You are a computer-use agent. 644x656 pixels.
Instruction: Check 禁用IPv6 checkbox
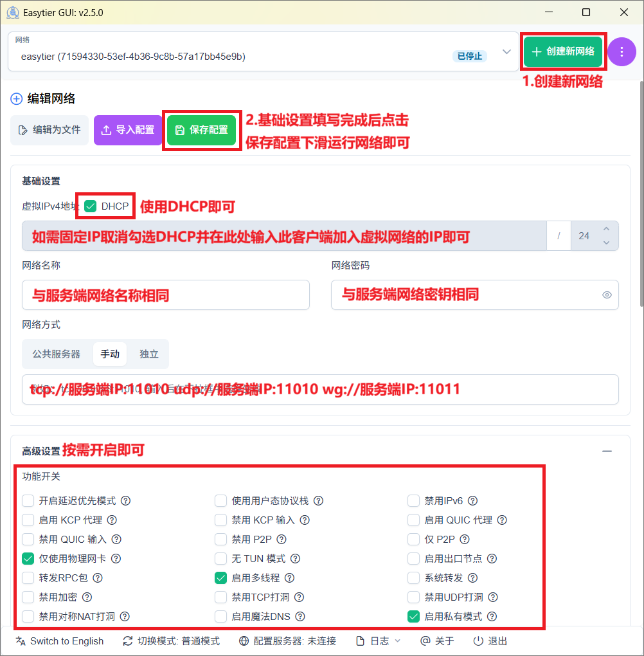point(413,501)
